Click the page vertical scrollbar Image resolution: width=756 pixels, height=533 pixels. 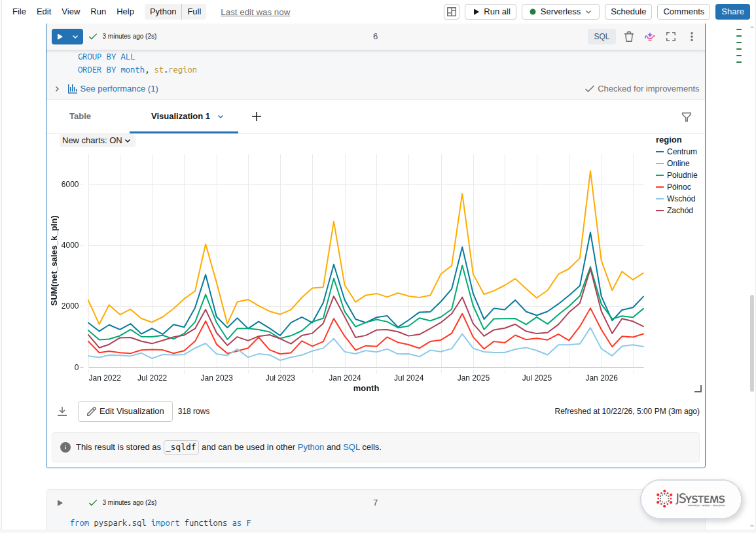751,343
